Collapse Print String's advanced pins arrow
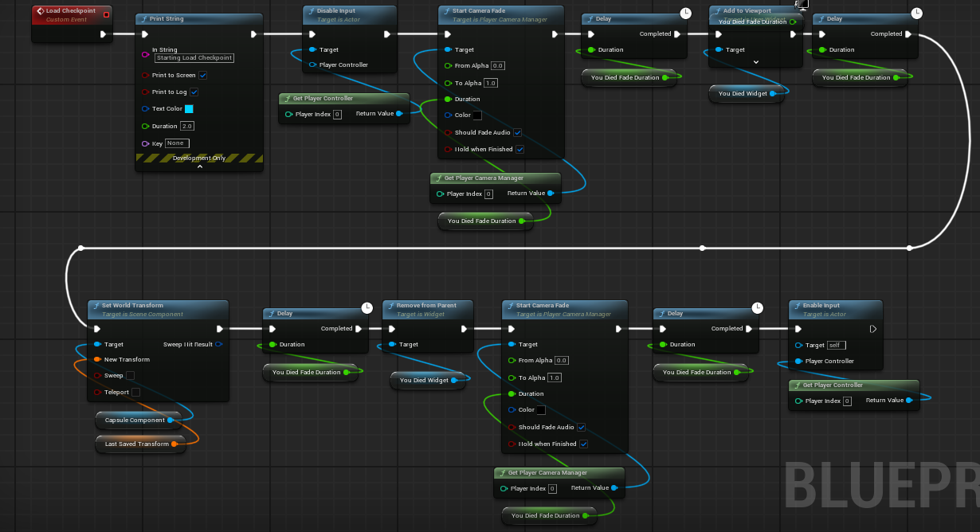 click(199, 166)
